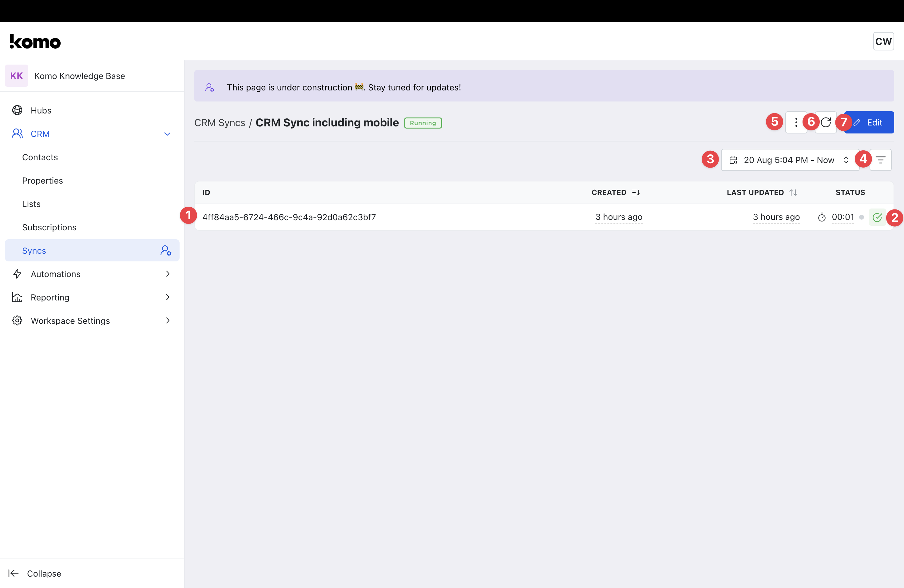Open the filter icon button

(880, 160)
